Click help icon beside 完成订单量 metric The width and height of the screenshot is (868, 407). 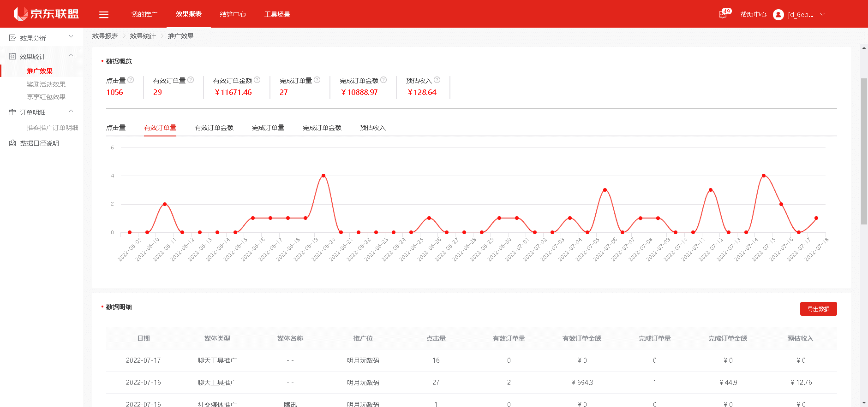(317, 80)
